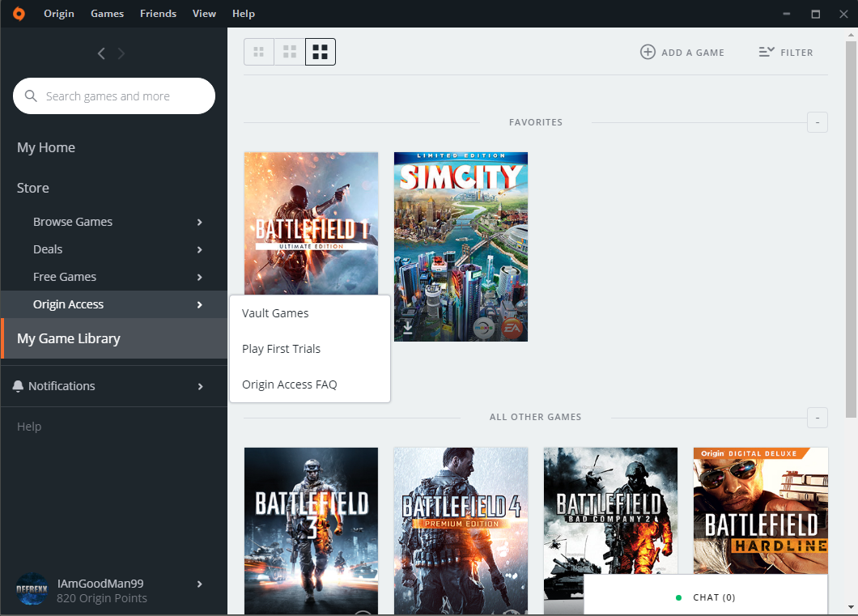Open My Game Library
Screen dimensions: 858x616
pyautogui.click(x=114, y=338)
